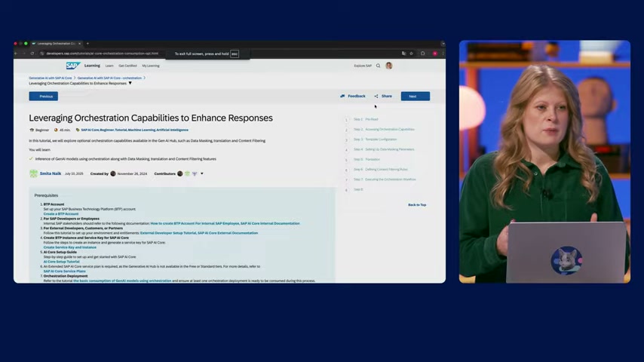The image size is (644, 362).
Task: Click the browser back arrow
Action: pyautogui.click(x=16, y=54)
